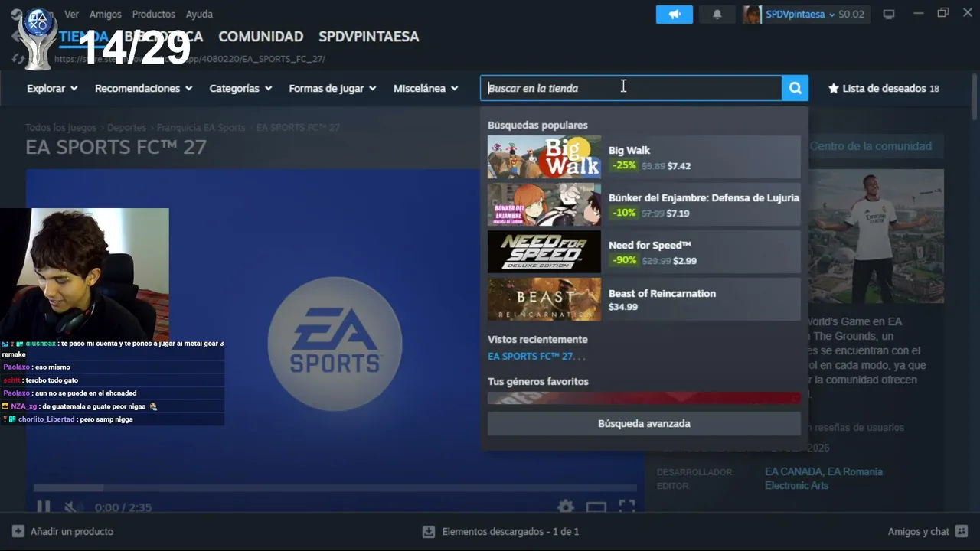Select the Big Walk search suggestion
The width and height of the screenshot is (980, 551).
pos(644,157)
